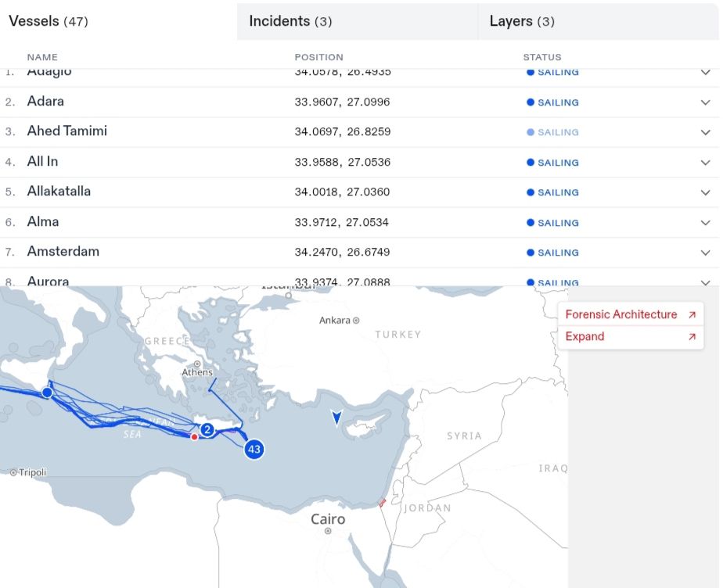Open the Layers tab
The height and width of the screenshot is (588, 723).
pos(598,21)
